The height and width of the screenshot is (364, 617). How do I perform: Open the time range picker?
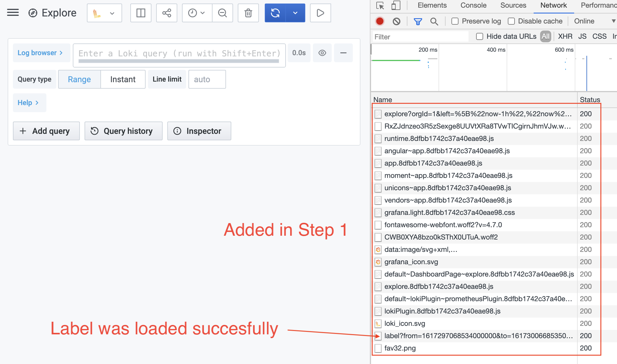coord(197,13)
